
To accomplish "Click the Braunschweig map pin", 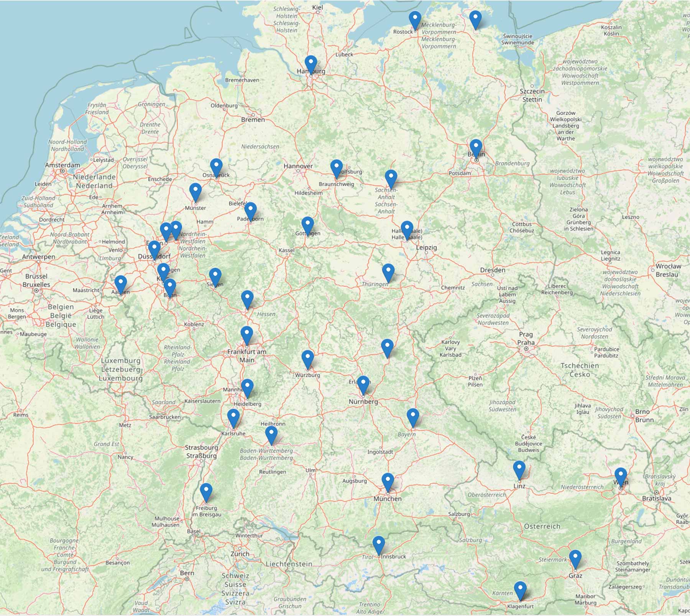I will (336, 169).
